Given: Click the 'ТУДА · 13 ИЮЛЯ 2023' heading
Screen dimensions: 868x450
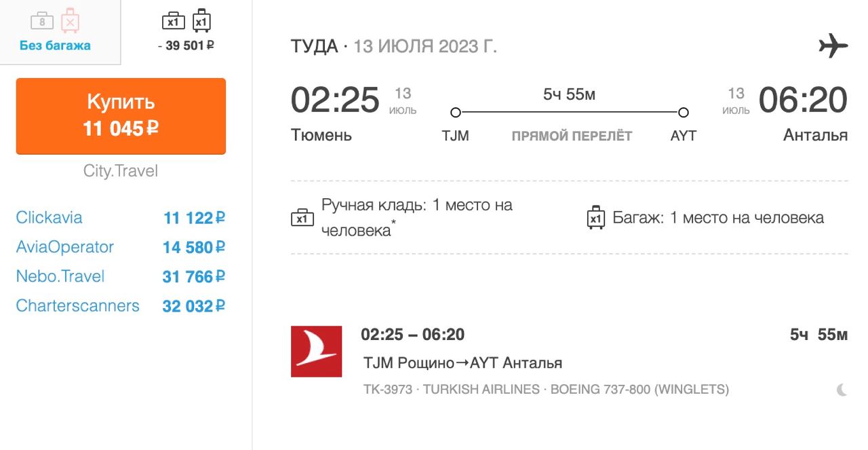Looking at the screenshot, I should (x=393, y=47).
